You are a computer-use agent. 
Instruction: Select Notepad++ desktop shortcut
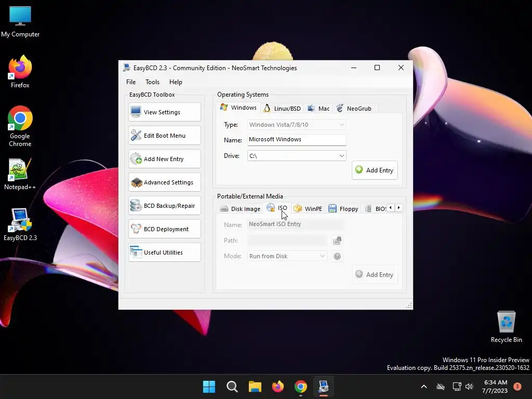tap(20, 174)
